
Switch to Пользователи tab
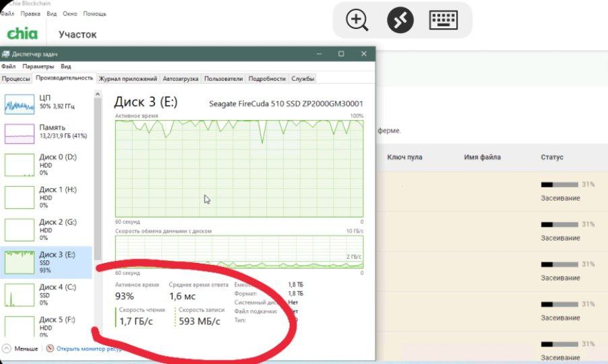[x=223, y=79]
